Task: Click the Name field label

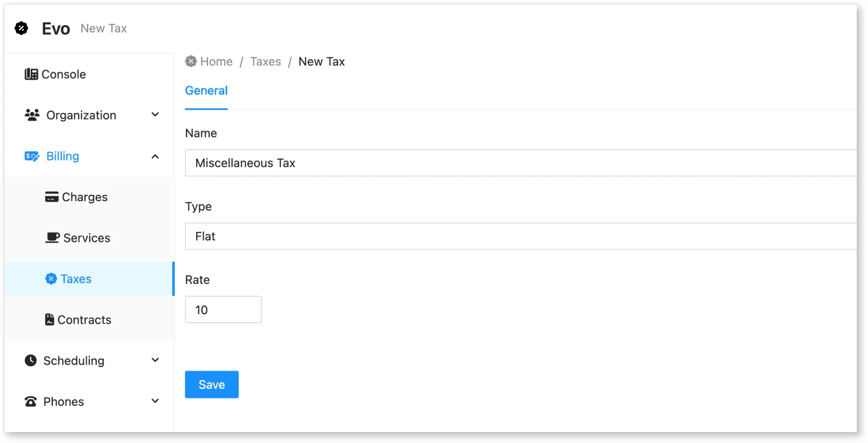Action: pyautogui.click(x=201, y=133)
